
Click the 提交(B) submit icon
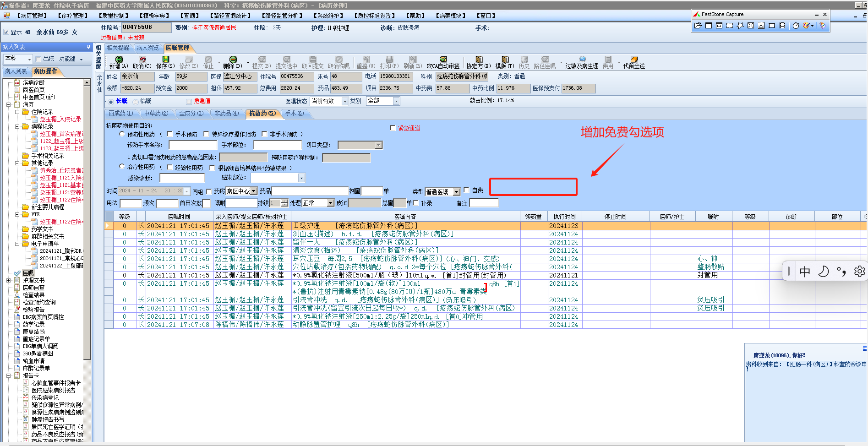262,60
